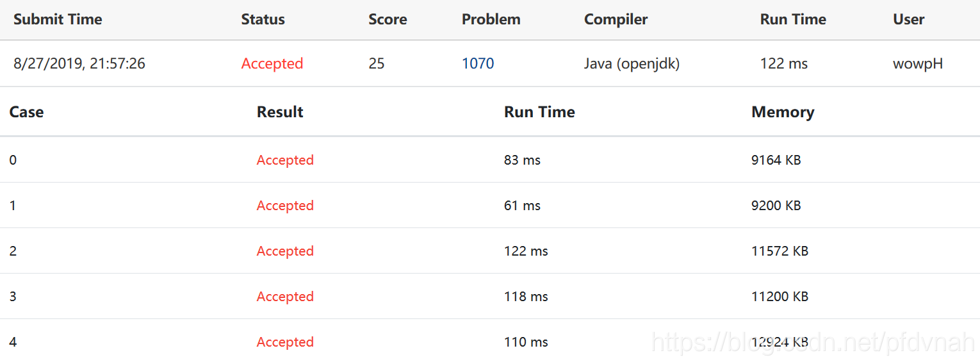Click the Accepted result for case 2
The image size is (980, 362).
click(285, 251)
